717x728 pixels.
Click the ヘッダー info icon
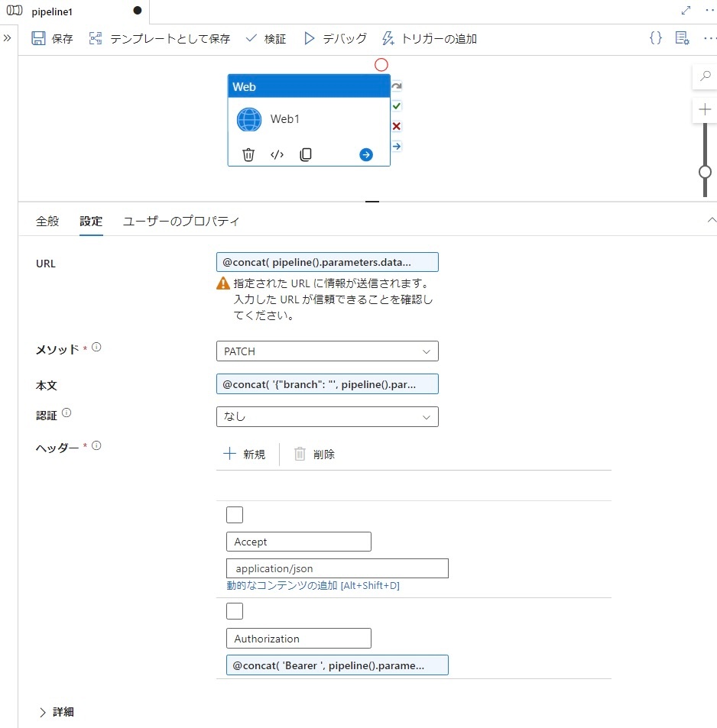pyautogui.click(x=96, y=445)
